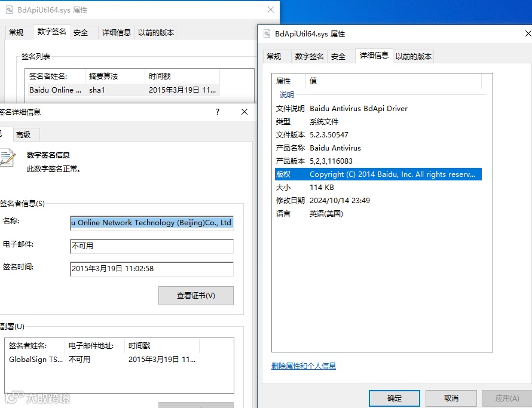Screen dimensions: 532x408
Task: Click the file icon in the back properties window title bar
Action: click(9, 10)
